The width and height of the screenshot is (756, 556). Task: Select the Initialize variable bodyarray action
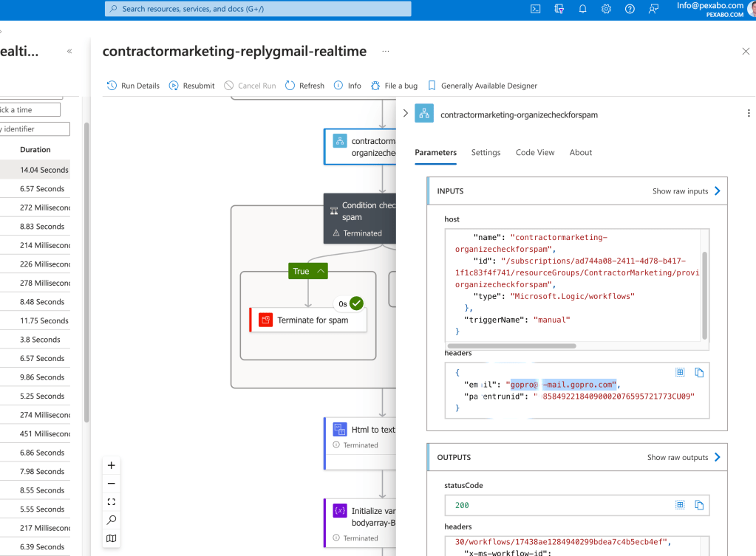(x=360, y=524)
